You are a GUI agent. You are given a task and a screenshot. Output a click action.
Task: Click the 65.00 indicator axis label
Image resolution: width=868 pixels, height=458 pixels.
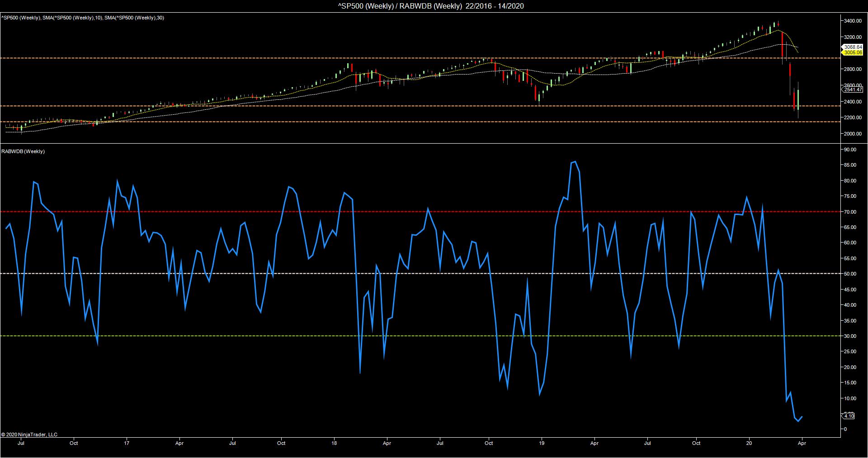850,227
